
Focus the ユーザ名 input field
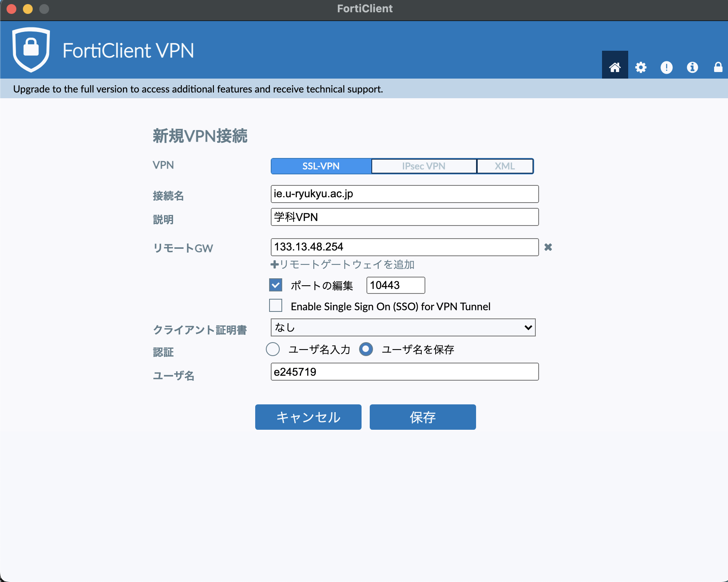pos(404,372)
